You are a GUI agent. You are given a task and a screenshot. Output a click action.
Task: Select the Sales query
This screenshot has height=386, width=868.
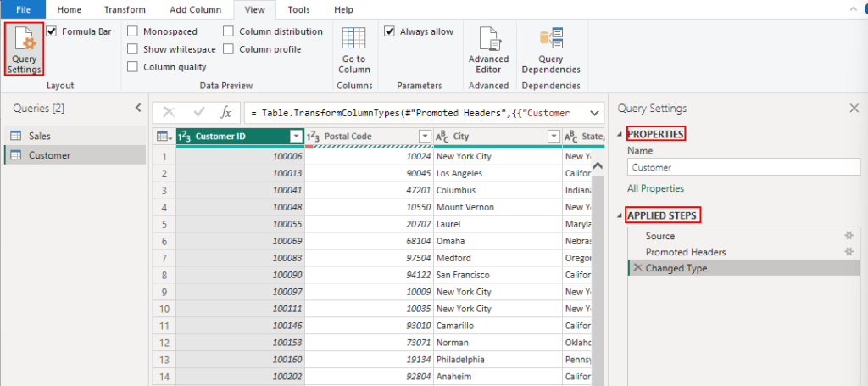coord(75,136)
